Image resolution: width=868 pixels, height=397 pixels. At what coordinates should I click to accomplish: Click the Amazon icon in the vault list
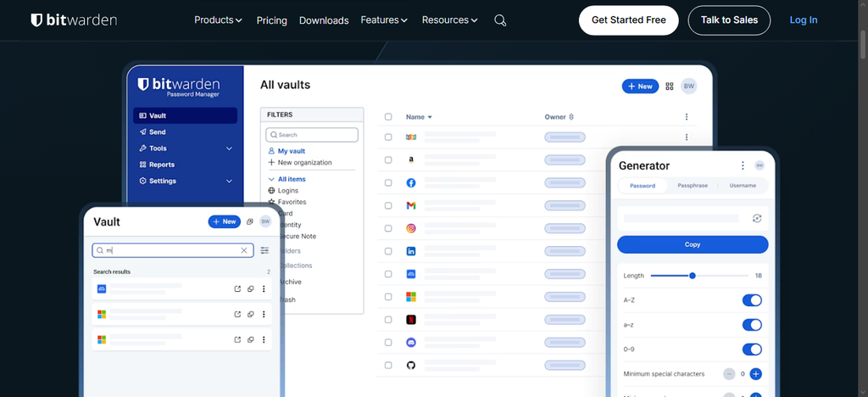(x=411, y=160)
